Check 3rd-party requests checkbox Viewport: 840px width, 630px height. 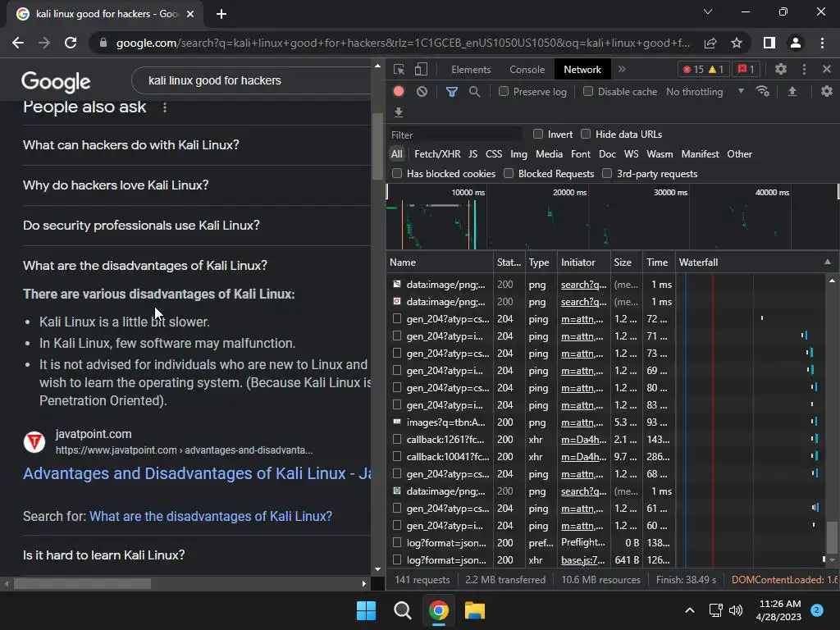[607, 173]
